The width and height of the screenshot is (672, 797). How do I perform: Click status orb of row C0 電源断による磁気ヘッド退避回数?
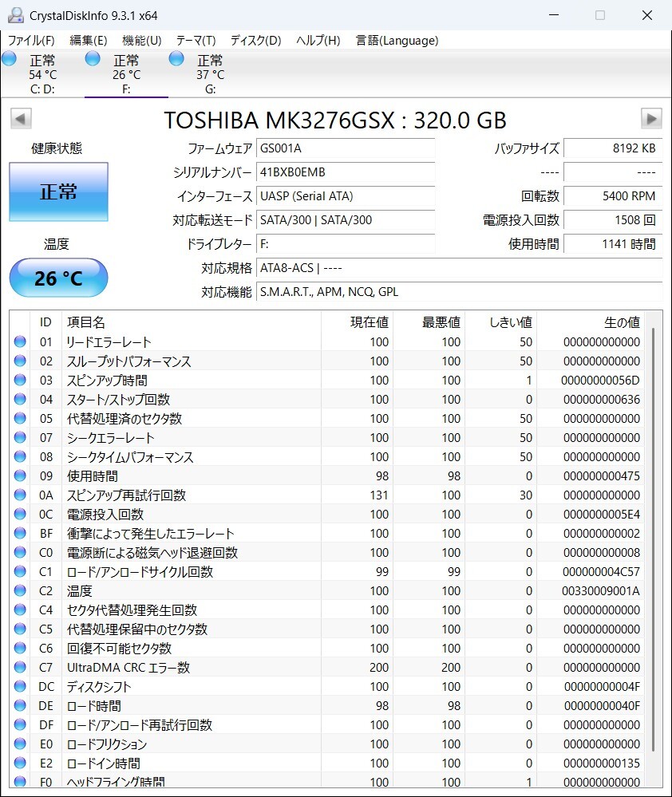pyautogui.click(x=20, y=552)
